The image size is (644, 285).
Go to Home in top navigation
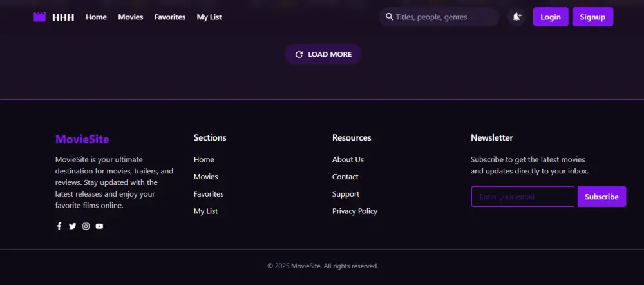coord(96,17)
